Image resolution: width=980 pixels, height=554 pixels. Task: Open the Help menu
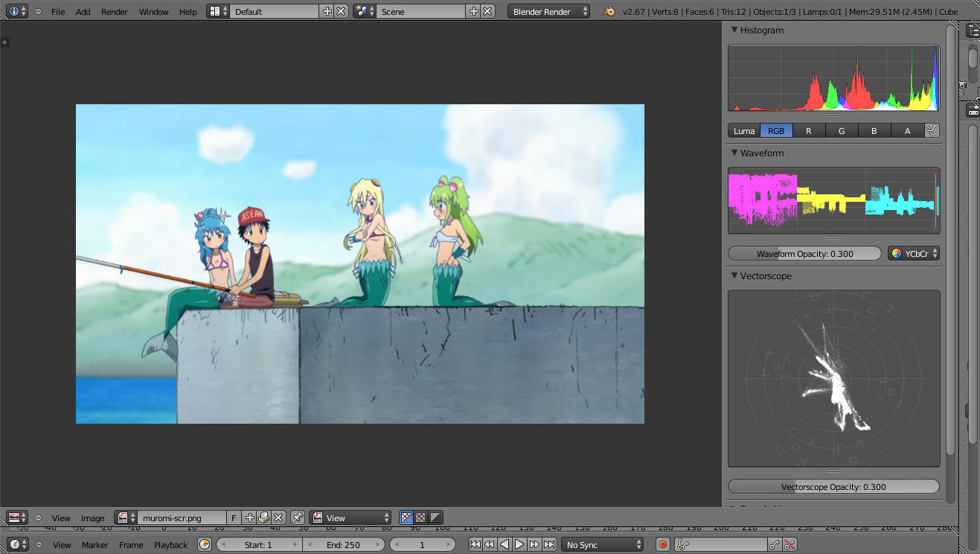click(188, 12)
